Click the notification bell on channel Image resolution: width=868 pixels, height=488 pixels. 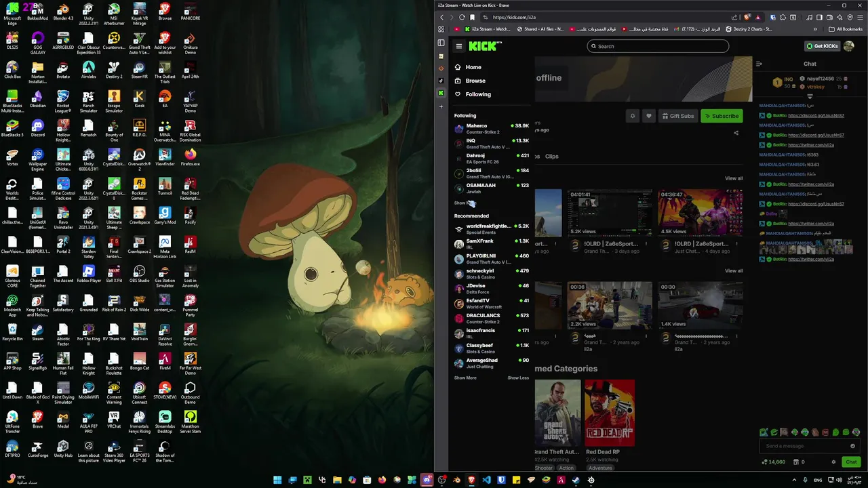pos(633,116)
